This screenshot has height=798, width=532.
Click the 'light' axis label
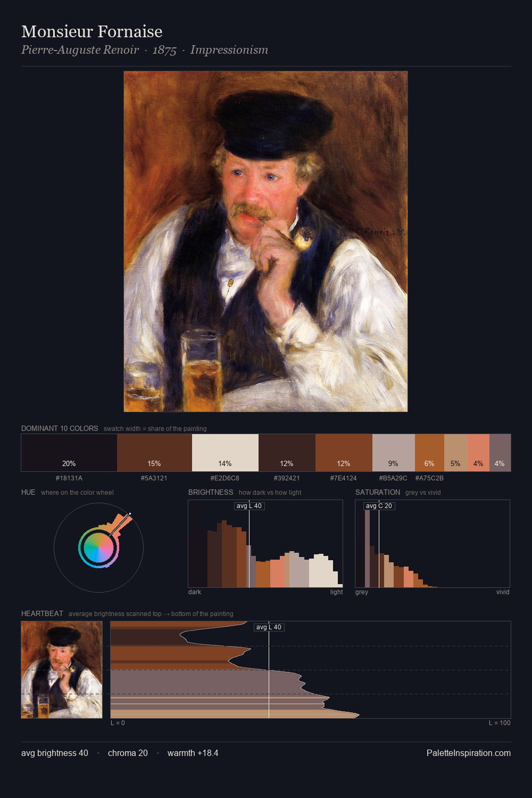click(x=337, y=592)
